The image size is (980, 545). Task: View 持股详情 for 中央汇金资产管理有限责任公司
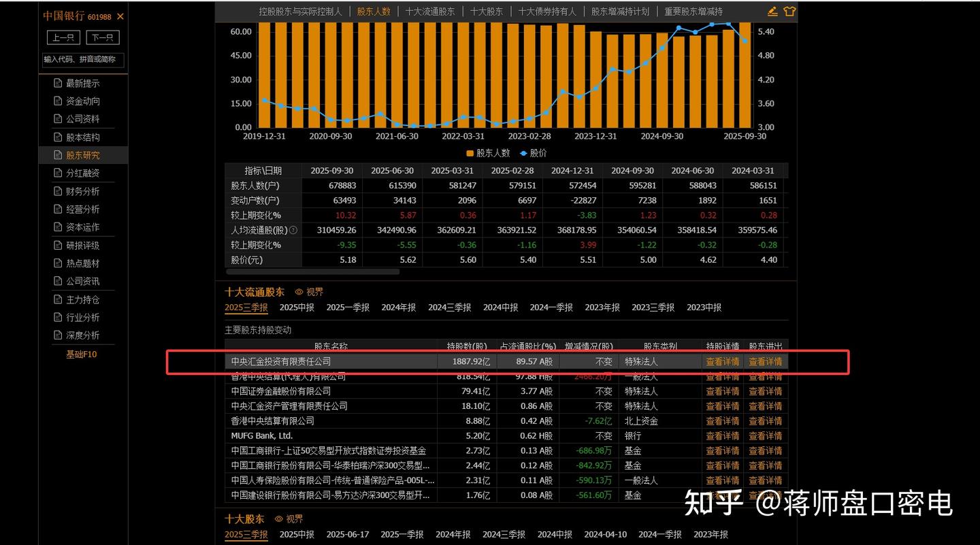point(723,406)
